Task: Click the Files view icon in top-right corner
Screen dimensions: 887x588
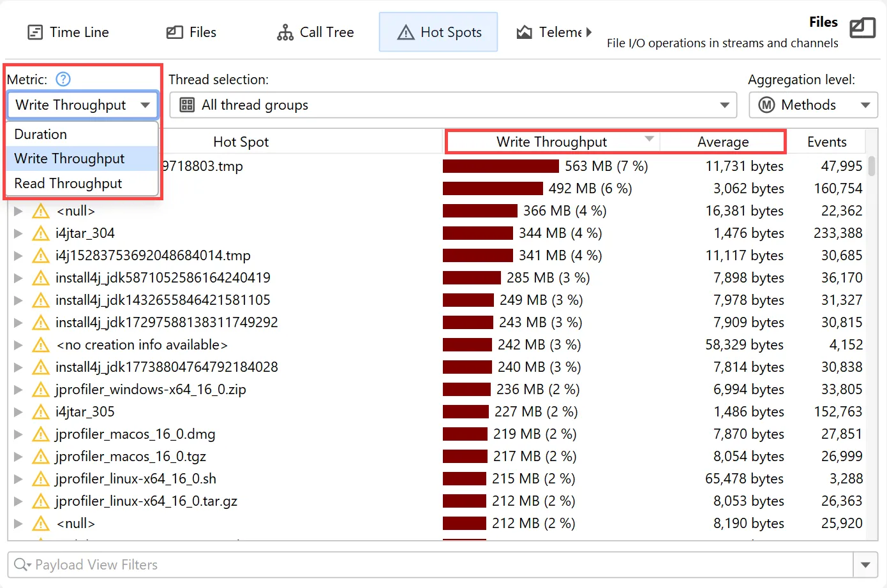Action: (862, 28)
